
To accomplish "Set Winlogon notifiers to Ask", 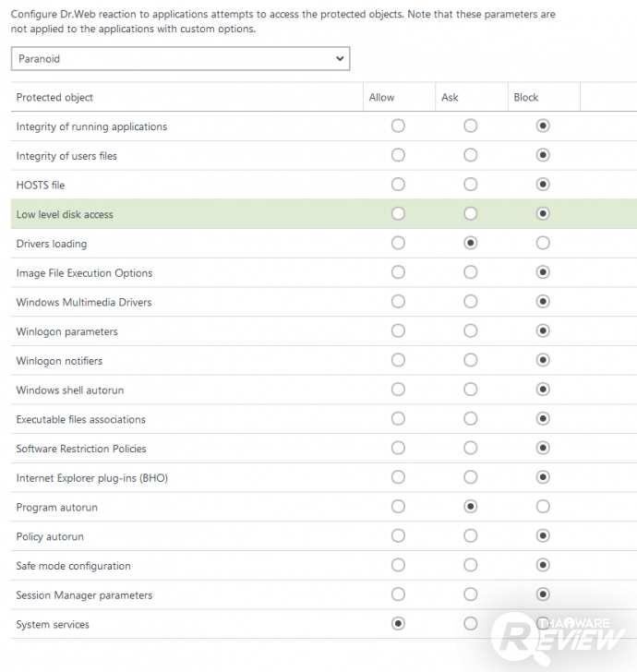I will coord(471,361).
